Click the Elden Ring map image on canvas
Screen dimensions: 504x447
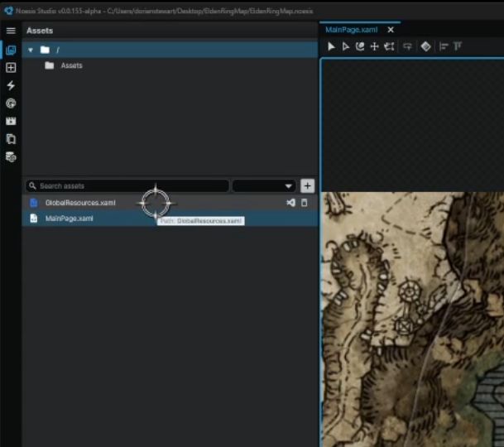click(x=413, y=320)
